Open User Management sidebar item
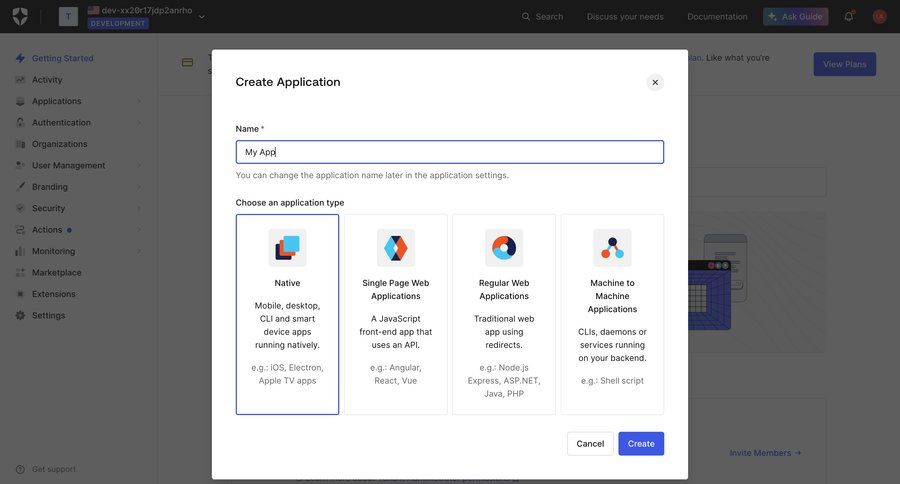The width and height of the screenshot is (900, 484). 68,165
